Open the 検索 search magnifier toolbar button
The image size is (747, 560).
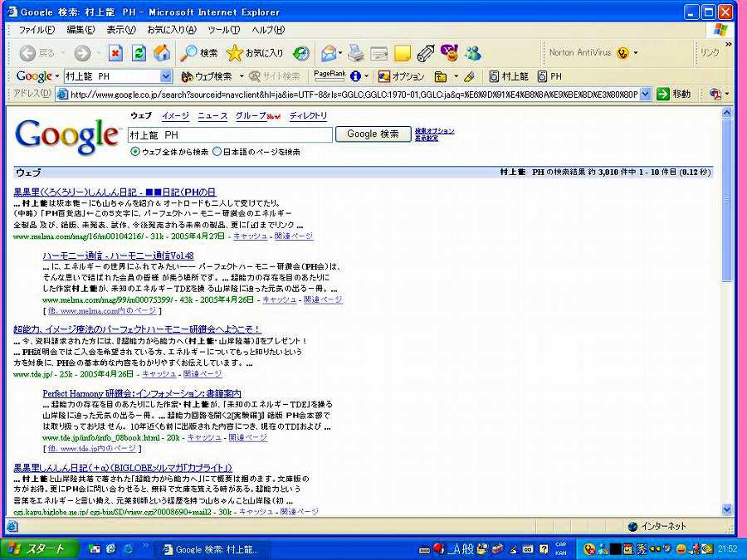pos(198,53)
